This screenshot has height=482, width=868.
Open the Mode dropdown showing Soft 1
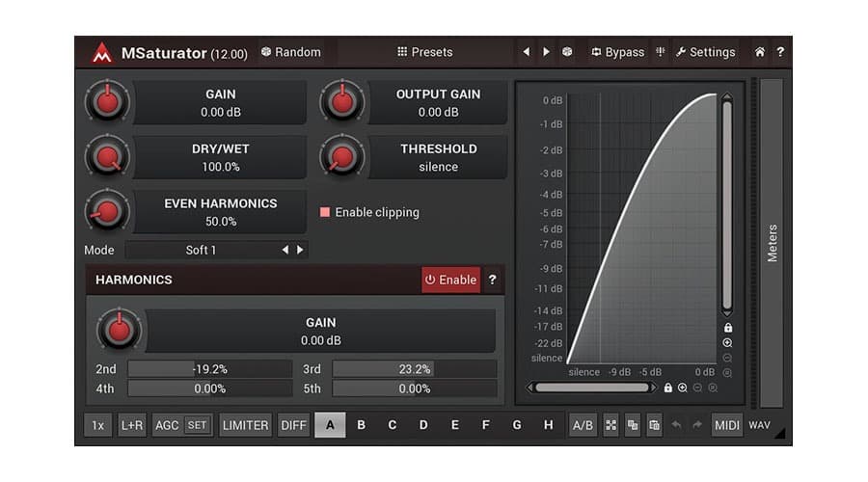(x=201, y=250)
